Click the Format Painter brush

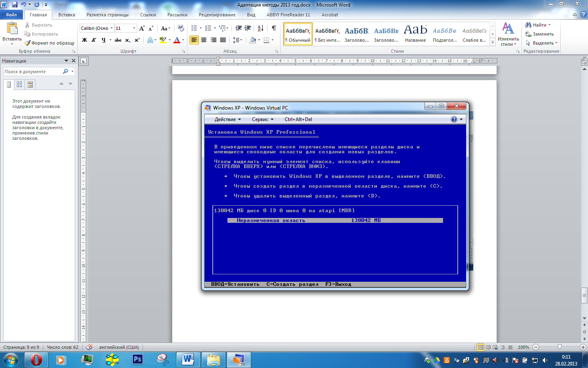[x=27, y=43]
